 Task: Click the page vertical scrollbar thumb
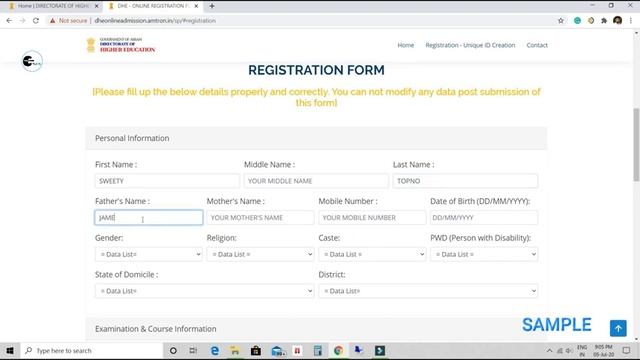click(636, 144)
